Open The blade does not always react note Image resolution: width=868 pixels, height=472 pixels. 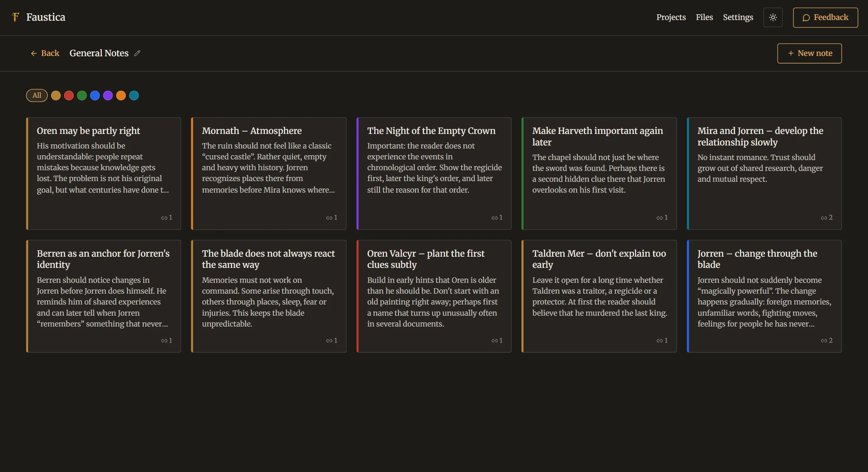point(269,296)
